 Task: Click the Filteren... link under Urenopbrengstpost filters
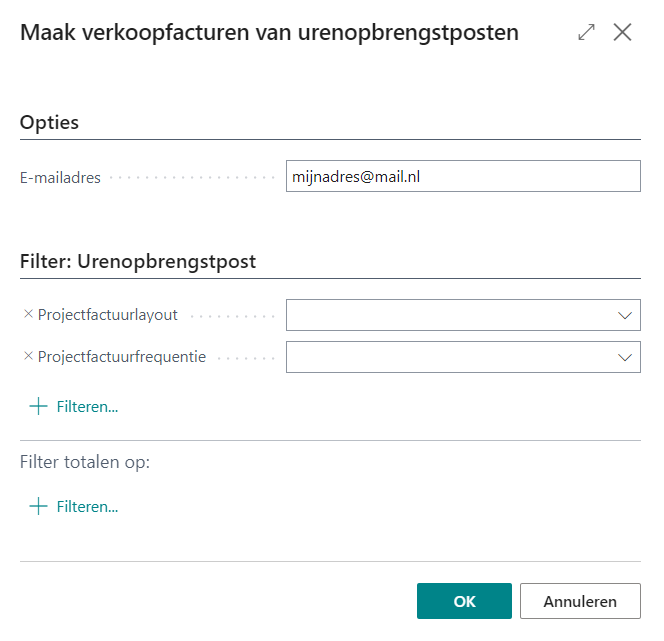[x=87, y=407]
